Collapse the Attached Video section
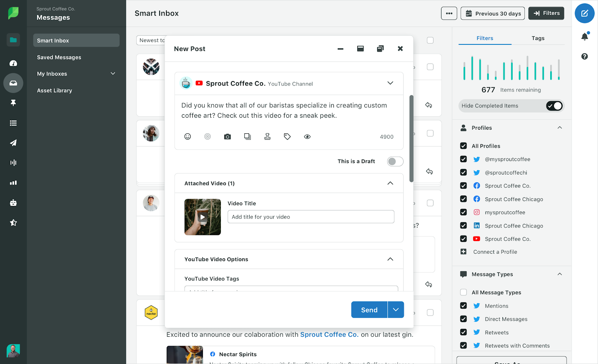This screenshot has width=598, height=364. (x=391, y=183)
